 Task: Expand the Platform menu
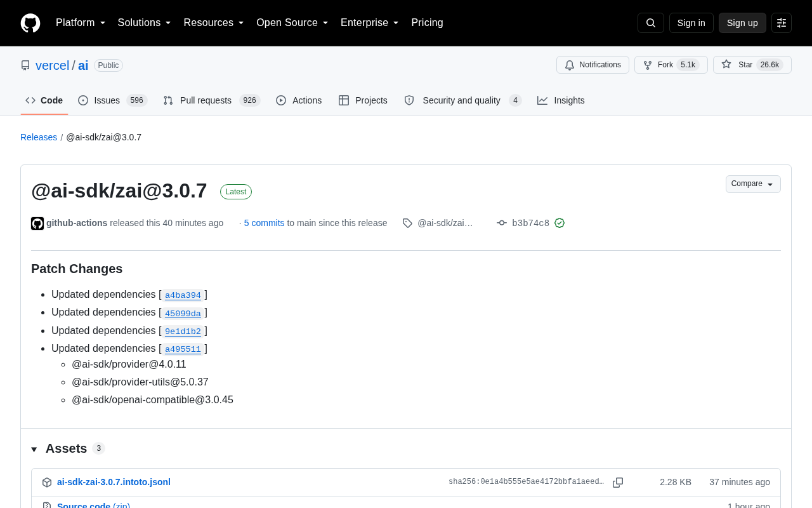[81, 23]
